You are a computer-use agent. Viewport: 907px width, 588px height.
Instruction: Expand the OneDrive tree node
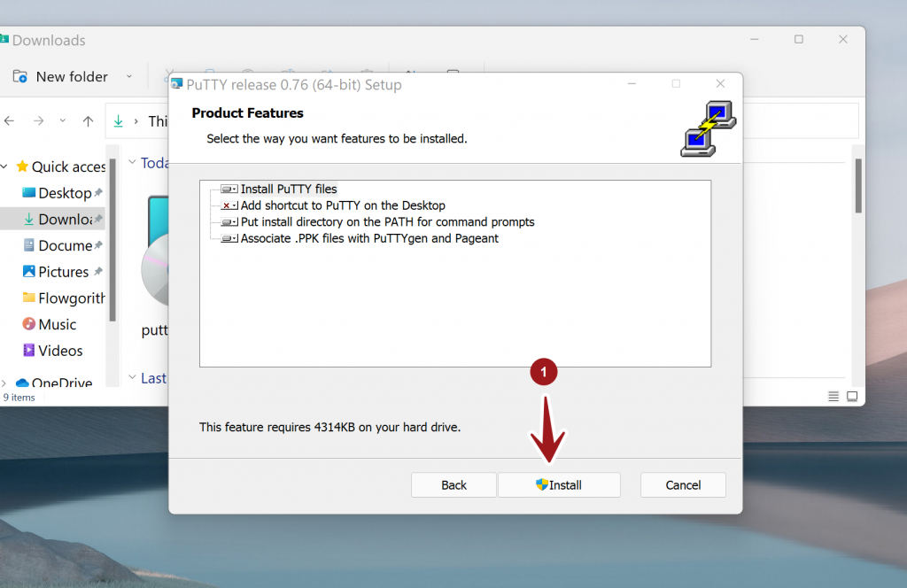click(6, 383)
